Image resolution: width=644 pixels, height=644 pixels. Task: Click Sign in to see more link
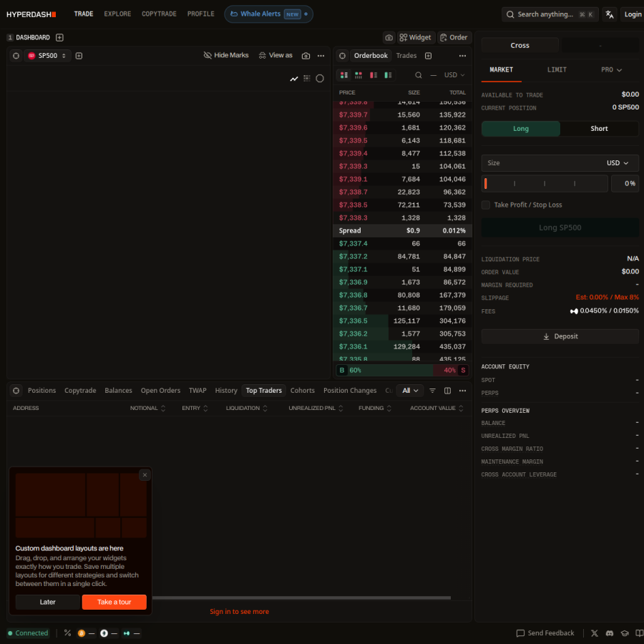[x=239, y=612]
